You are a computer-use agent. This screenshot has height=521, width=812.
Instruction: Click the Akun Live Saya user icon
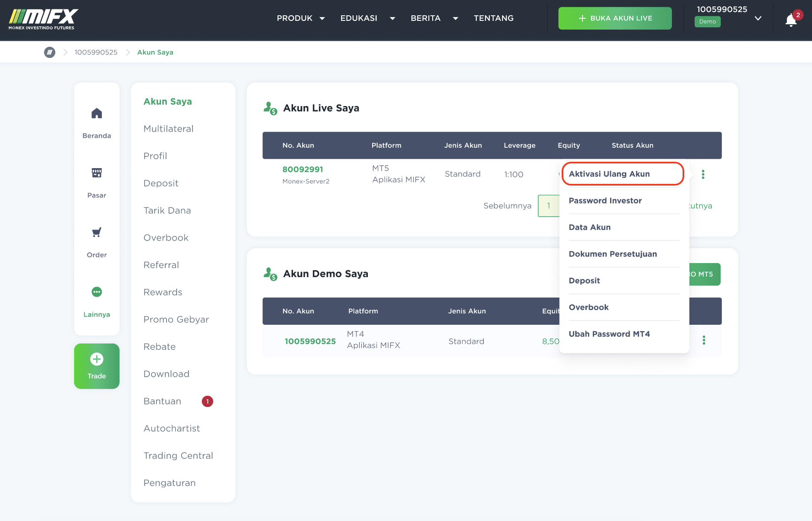[270, 108]
